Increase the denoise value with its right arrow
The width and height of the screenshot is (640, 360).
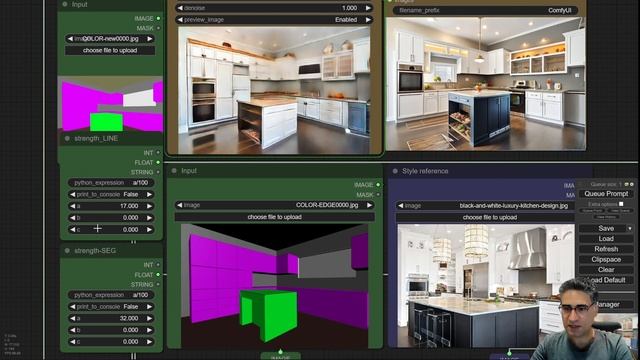[x=368, y=8]
